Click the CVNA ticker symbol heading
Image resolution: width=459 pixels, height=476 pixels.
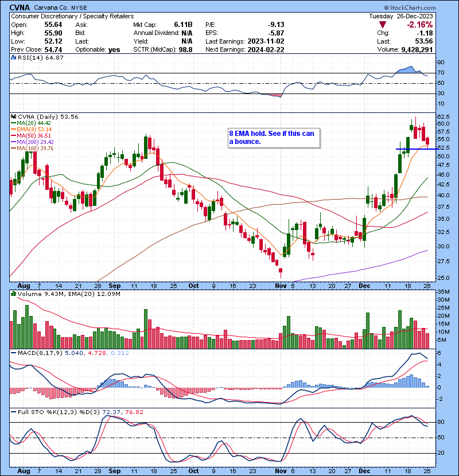pyautogui.click(x=21, y=7)
